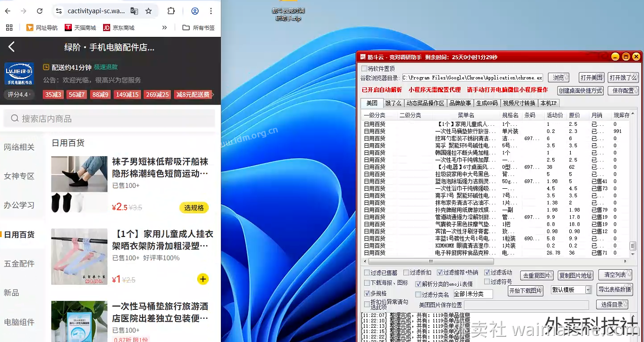Click the 绿阶 store logo
644x342 pixels.
click(19, 73)
